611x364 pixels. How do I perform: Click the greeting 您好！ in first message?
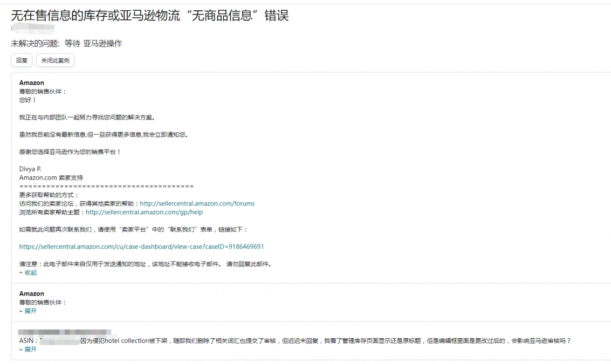(28, 100)
